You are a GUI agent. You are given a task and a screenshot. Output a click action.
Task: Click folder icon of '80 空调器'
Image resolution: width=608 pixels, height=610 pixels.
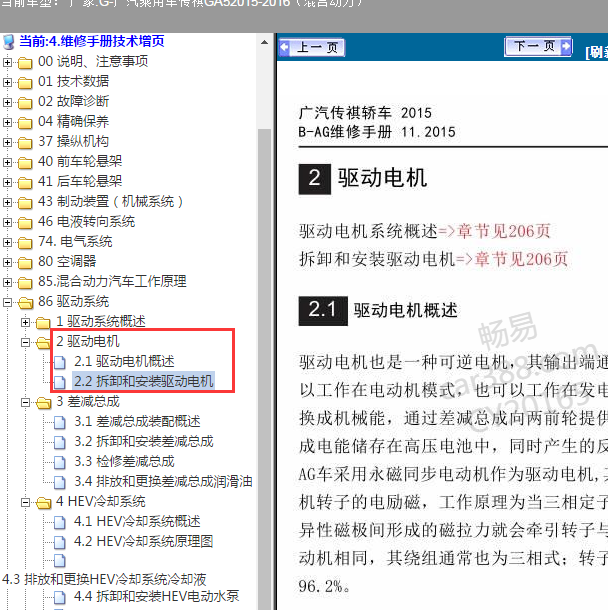[25, 262]
